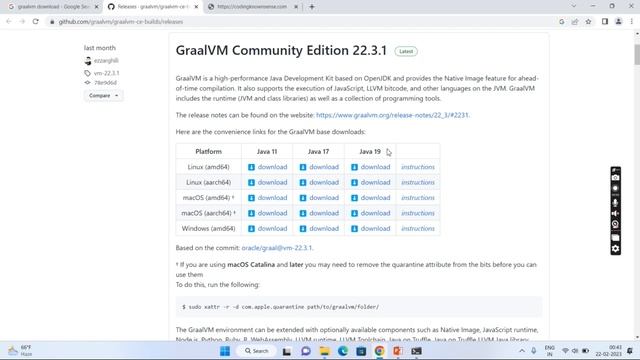Screen dimensions: 640x360
Task: Click the address bar URL field
Action: (x=302, y=22)
